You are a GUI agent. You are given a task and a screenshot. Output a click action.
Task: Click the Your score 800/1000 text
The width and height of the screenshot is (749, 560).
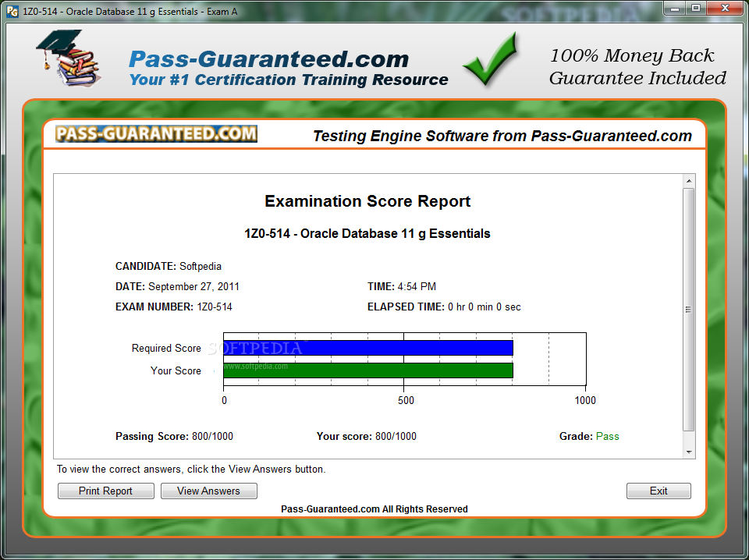click(x=367, y=436)
